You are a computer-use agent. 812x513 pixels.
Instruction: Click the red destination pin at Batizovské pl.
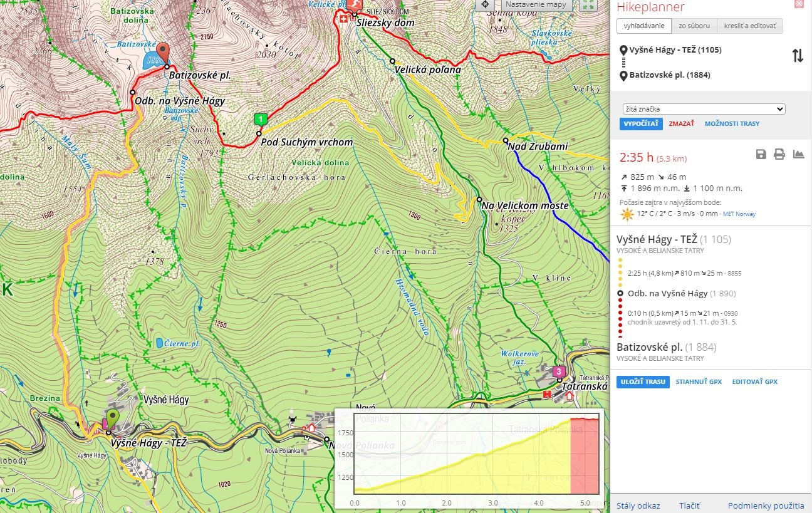[x=163, y=53]
